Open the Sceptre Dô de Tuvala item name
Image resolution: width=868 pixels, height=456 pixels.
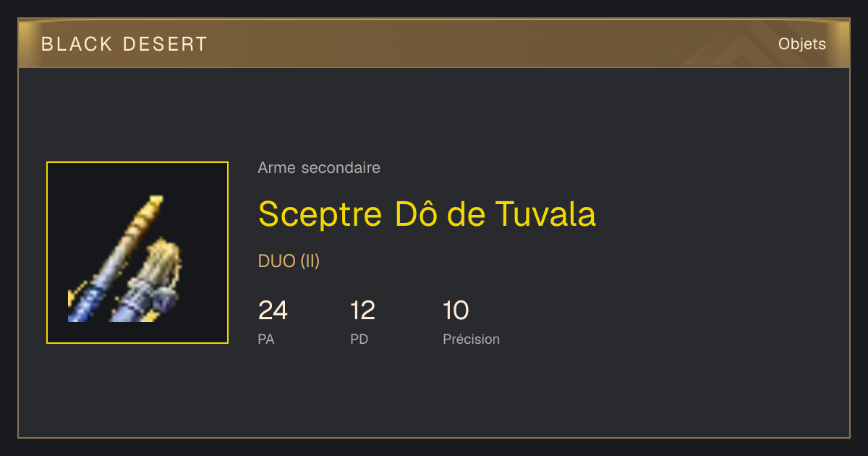click(427, 214)
